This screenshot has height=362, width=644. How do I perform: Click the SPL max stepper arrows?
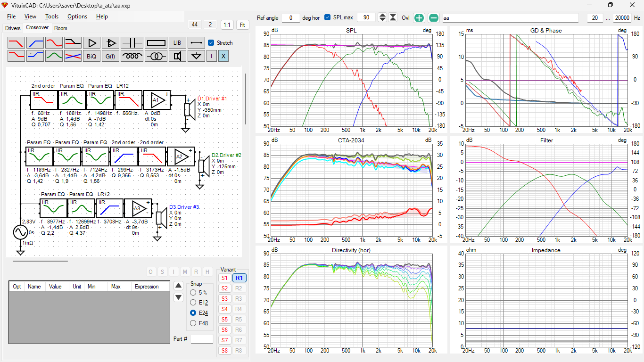point(382,18)
